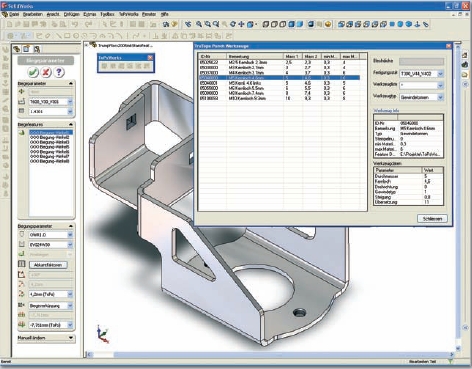The image size is (472, 369).
Task: Click the Schliessen button
Action: point(432,219)
